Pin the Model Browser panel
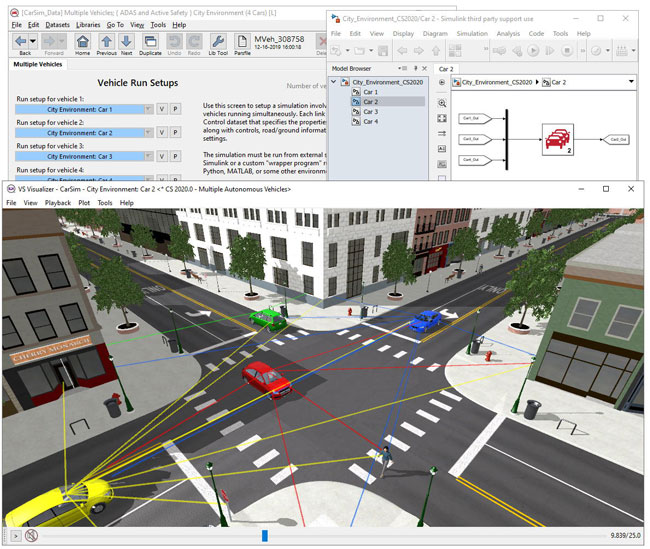This screenshot has width=650, height=549. point(415,68)
